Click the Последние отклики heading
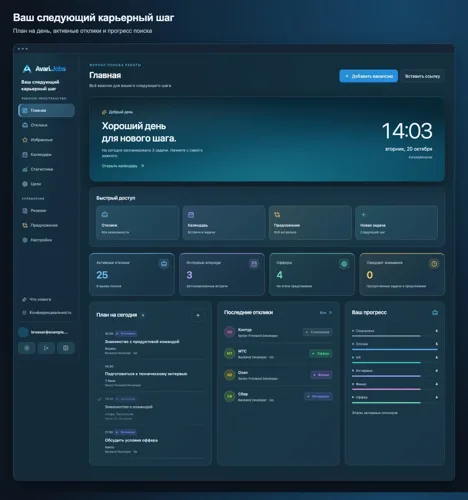The image size is (468, 500). tap(248, 312)
